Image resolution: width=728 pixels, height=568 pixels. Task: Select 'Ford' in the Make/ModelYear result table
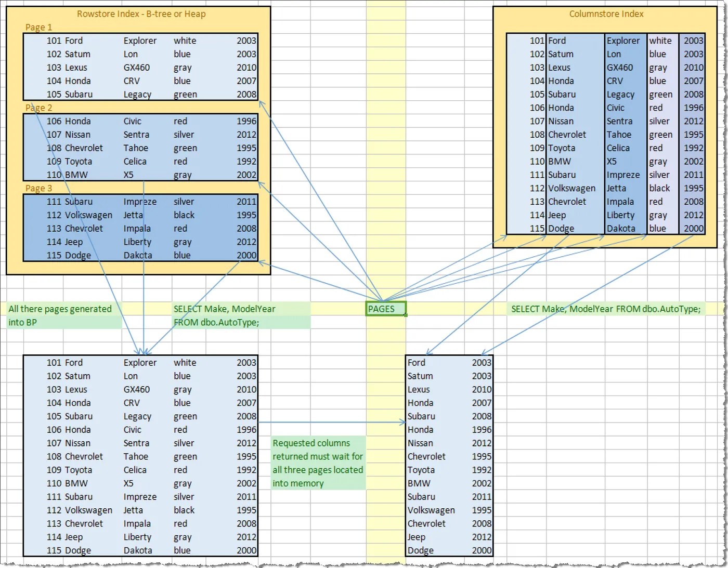tap(416, 363)
